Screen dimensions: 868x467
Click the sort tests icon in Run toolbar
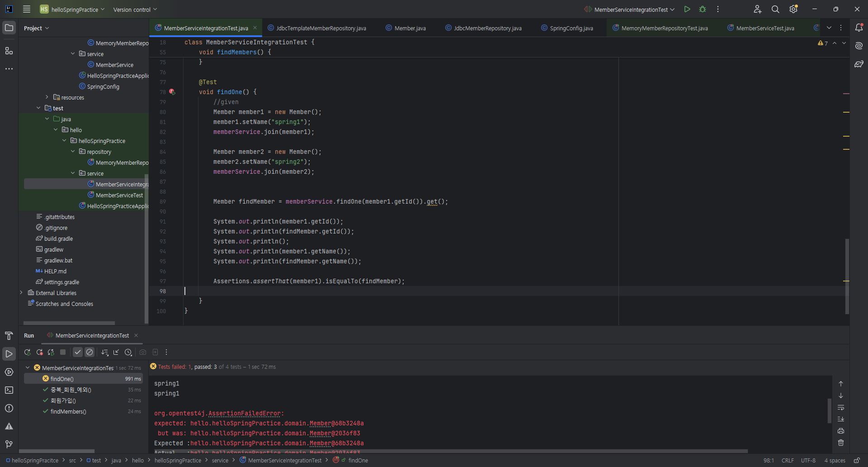(105, 352)
